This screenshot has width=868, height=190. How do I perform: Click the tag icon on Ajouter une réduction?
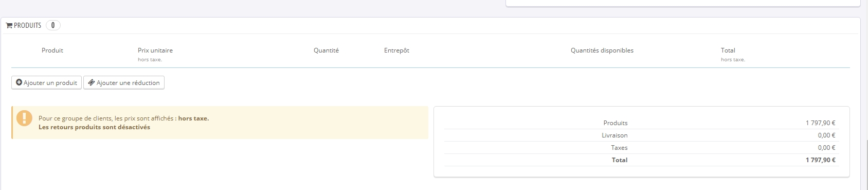(91, 82)
